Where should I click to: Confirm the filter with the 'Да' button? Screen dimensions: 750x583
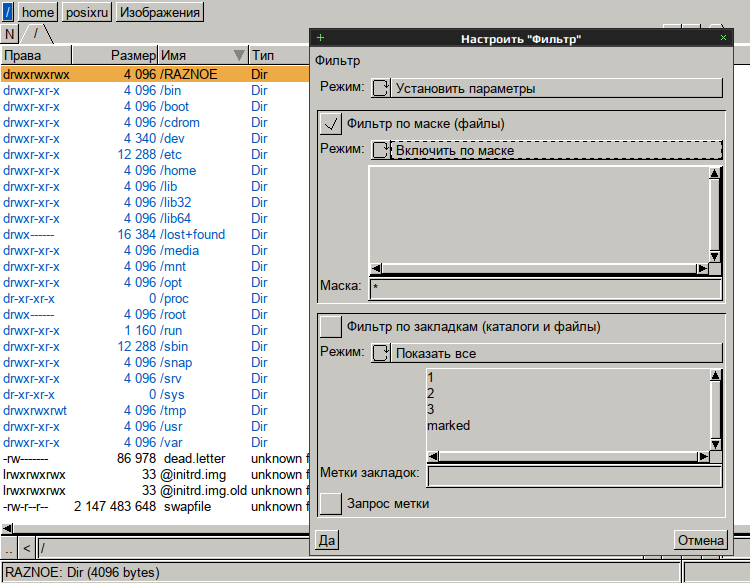(326, 540)
